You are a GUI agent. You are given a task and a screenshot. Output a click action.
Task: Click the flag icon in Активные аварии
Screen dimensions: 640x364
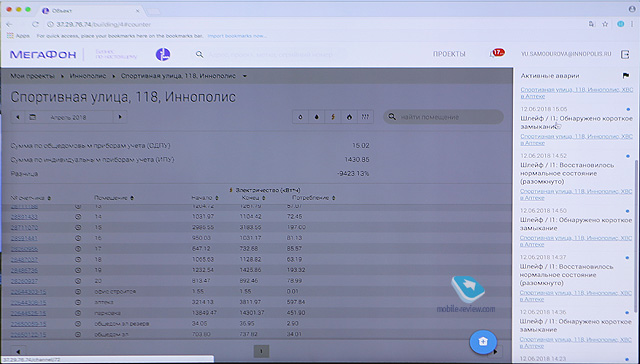(625, 76)
